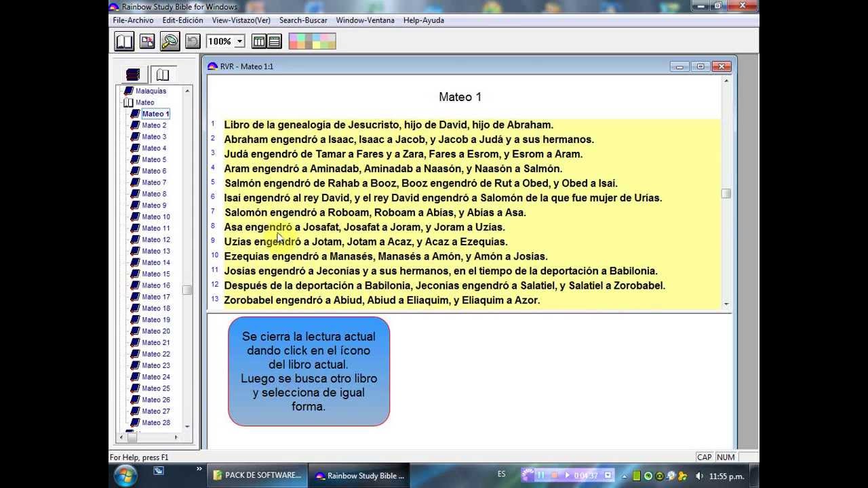
Task: Open chapter Mateo 5
Action: (x=154, y=160)
